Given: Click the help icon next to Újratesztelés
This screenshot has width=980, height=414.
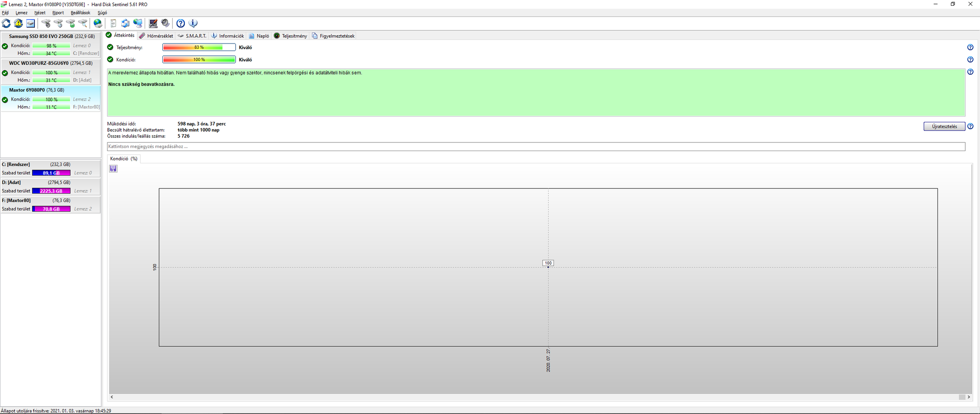Looking at the screenshot, I should [970, 126].
